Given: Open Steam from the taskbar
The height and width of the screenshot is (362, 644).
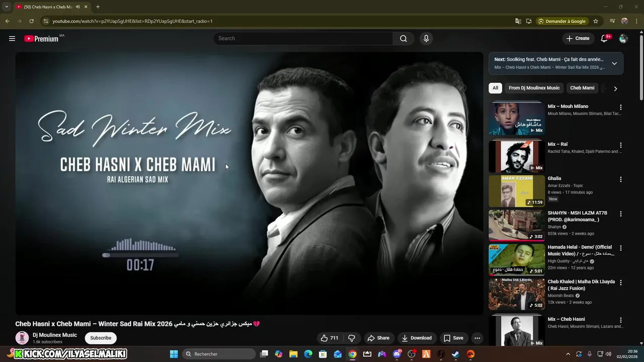Looking at the screenshot, I should 456,354.
